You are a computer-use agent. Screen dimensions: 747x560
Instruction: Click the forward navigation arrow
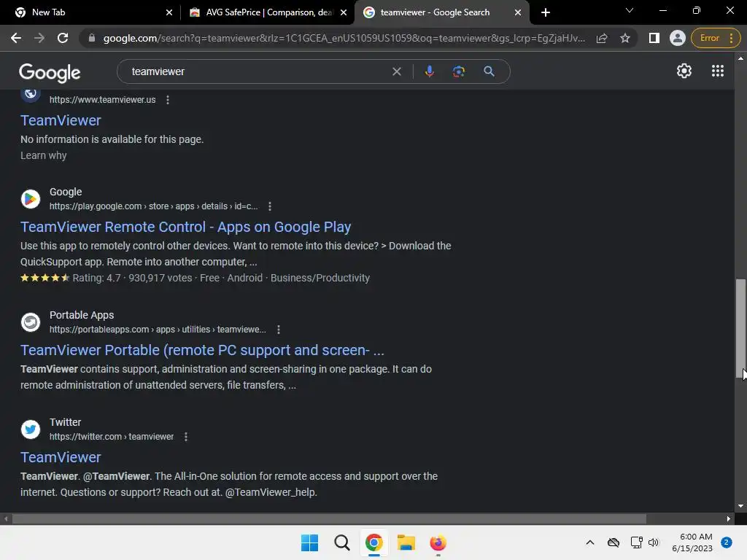tap(39, 38)
